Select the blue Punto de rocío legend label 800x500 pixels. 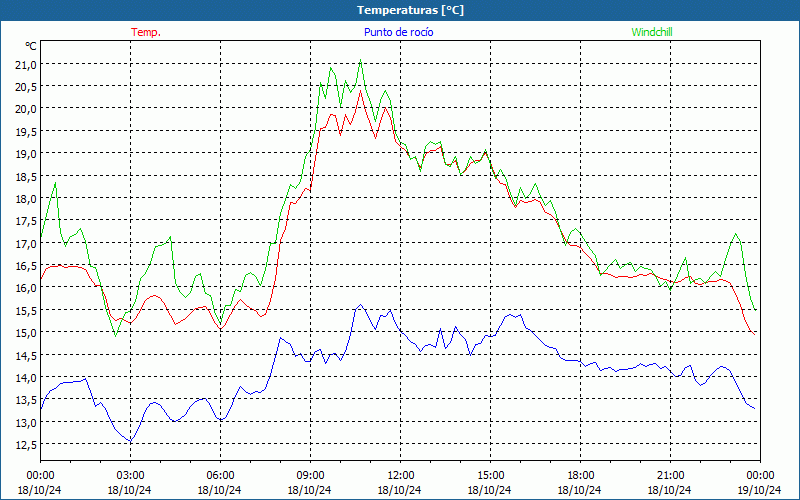coord(398,32)
